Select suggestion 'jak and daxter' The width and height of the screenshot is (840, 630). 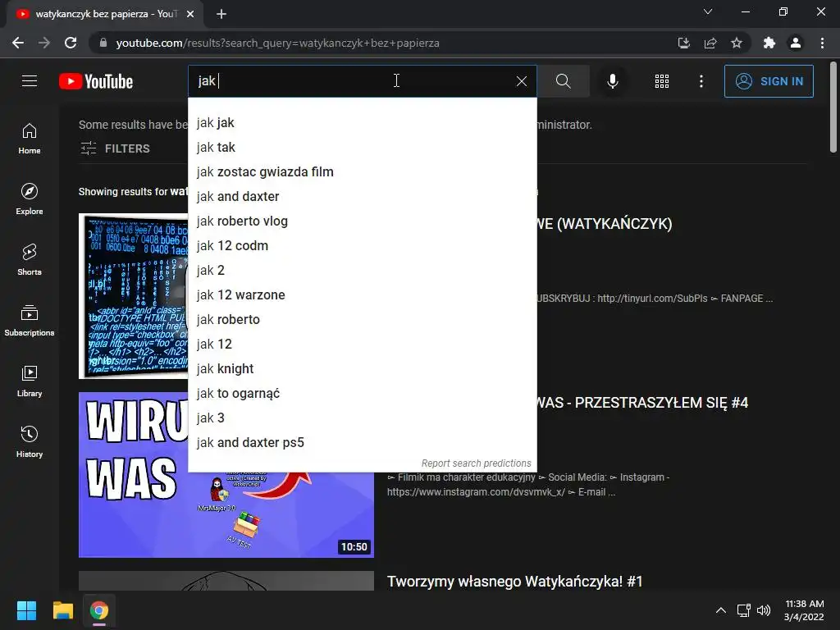(363, 197)
